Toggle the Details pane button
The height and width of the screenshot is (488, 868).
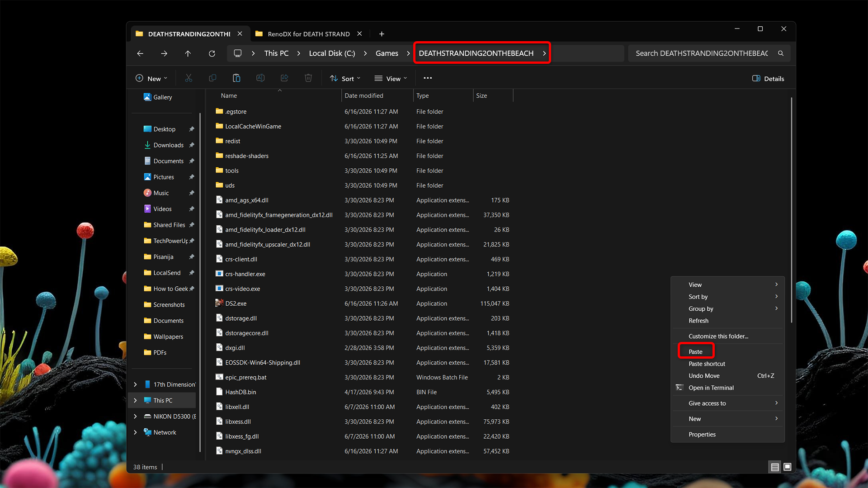click(x=768, y=78)
